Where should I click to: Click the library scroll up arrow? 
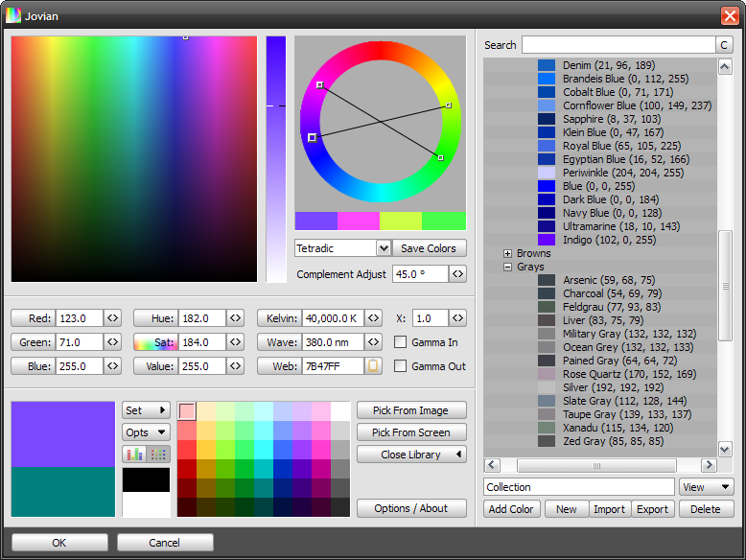pyautogui.click(x=725, y=66)
